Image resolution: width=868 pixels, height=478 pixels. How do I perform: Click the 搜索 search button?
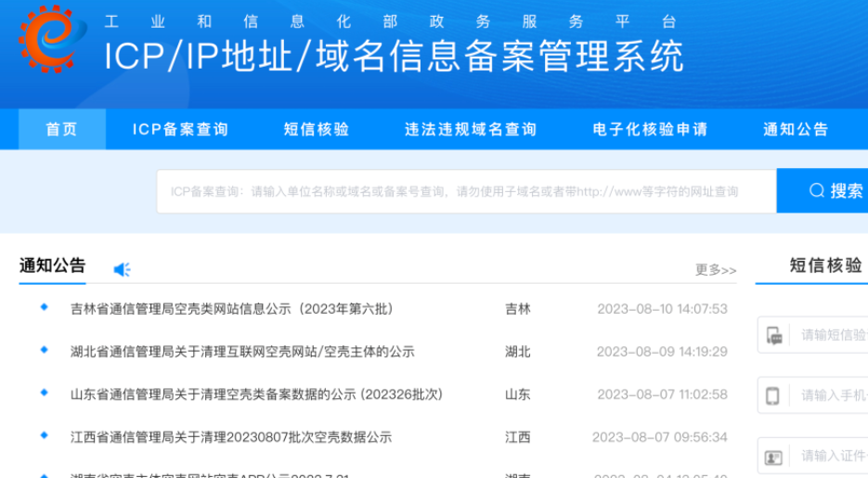pos(823,191)
